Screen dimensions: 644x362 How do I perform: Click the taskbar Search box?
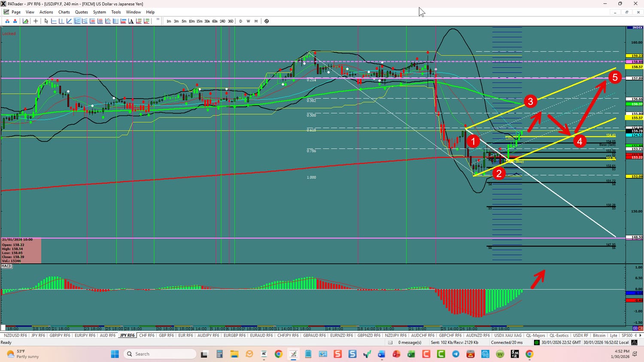pos(160,354)
